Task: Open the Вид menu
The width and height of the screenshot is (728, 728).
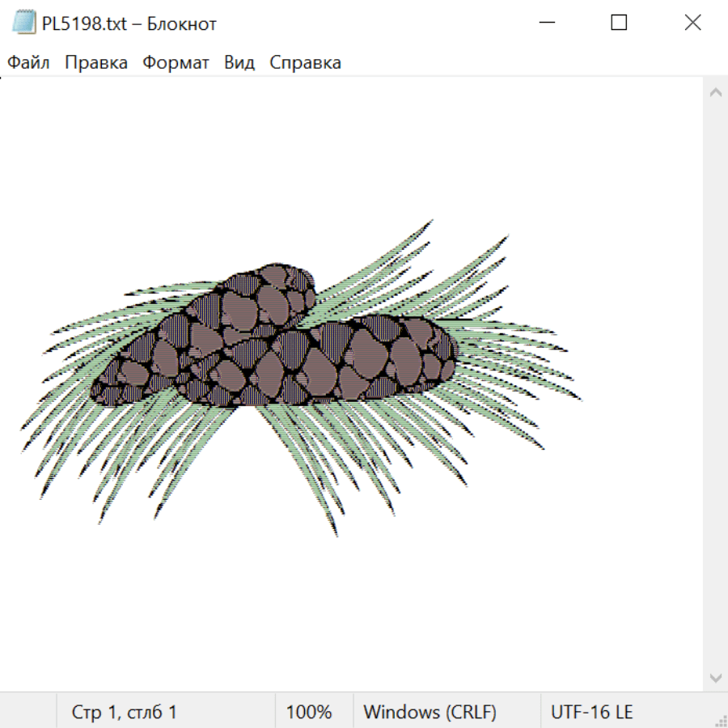Action: [x=239, y=62]
